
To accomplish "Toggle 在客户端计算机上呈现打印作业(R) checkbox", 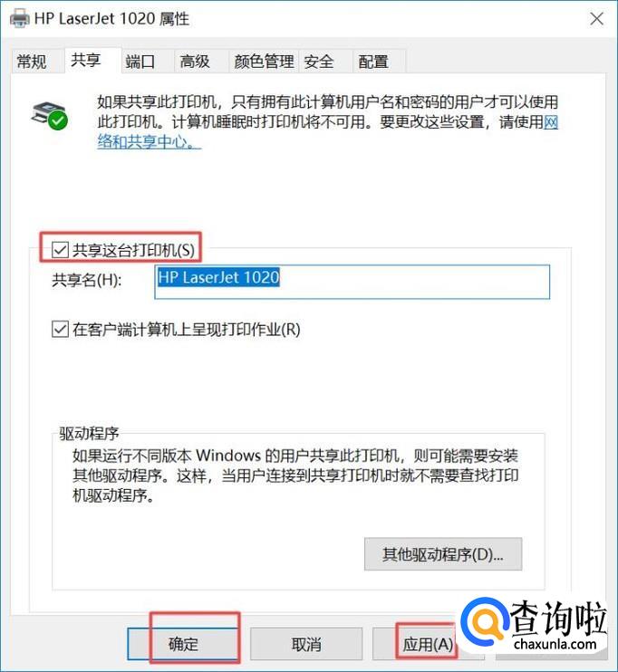I will pos(60,329).
